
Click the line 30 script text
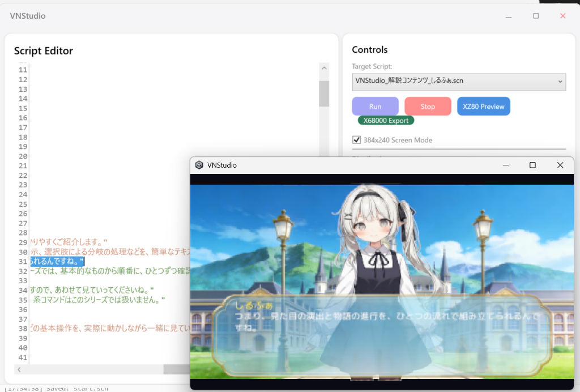click(110, 252)
